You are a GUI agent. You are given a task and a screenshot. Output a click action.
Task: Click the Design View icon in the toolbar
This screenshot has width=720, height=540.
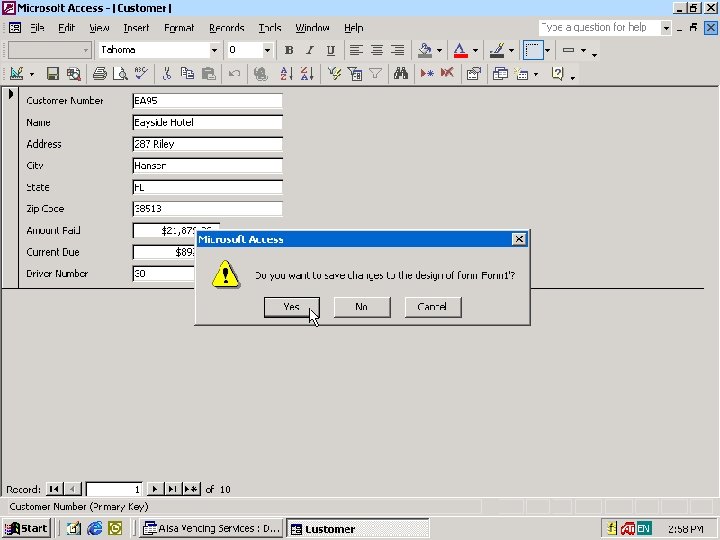tap(17, 73)
